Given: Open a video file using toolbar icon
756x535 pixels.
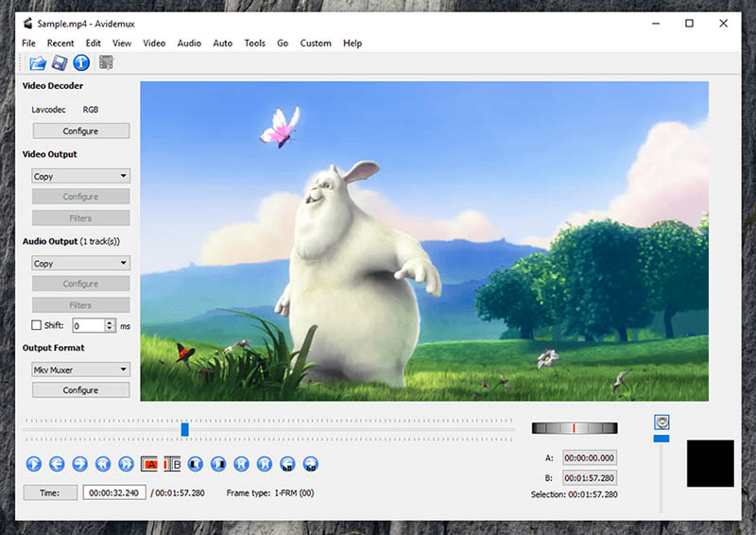Looking at the screenshot, I should [x=38, y=63].
